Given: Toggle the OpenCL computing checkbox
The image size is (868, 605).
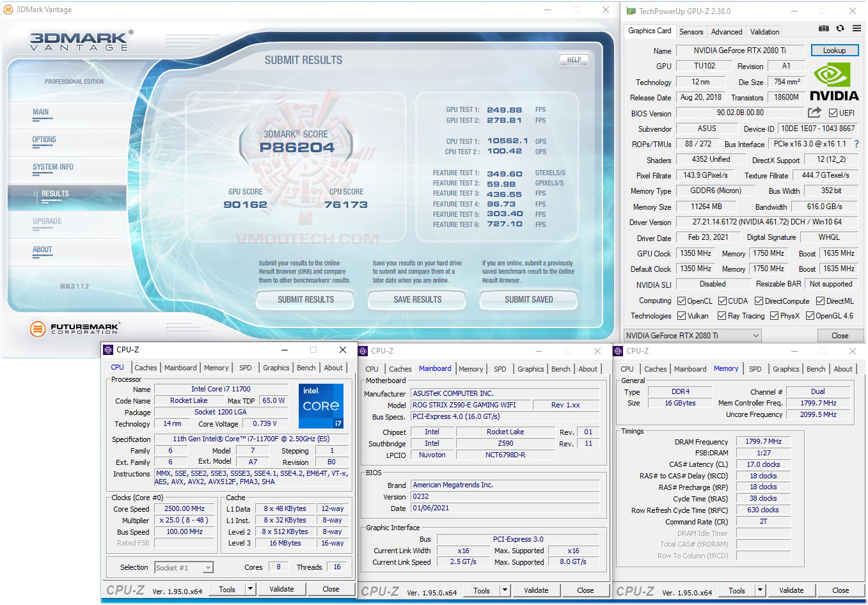Looking at the screenshot, I should [x=681, y=301].
